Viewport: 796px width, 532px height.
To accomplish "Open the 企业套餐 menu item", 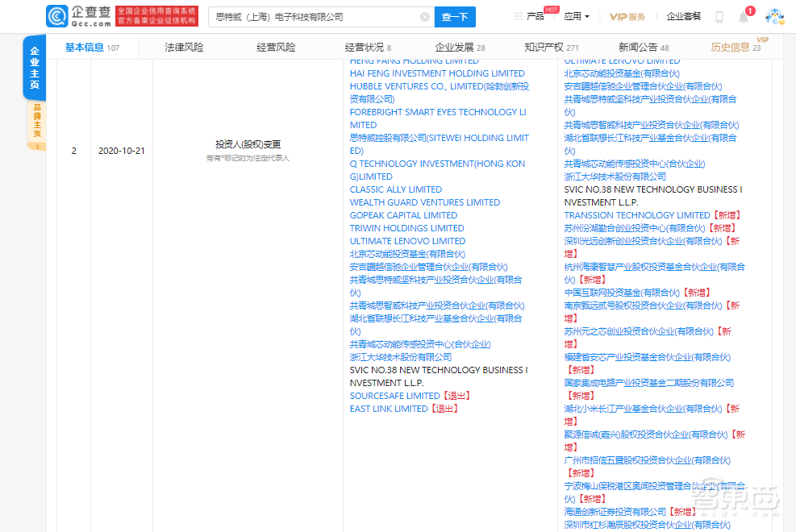I will tap(686, 15).
